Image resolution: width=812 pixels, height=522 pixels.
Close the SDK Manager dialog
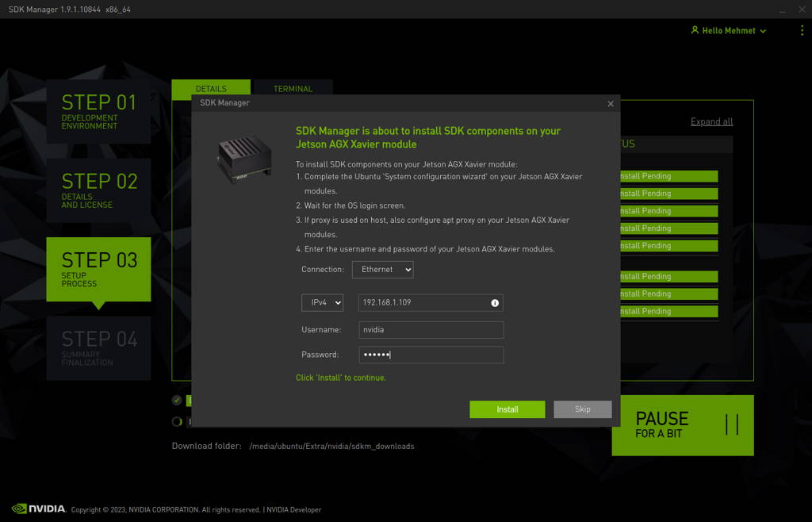611,104
